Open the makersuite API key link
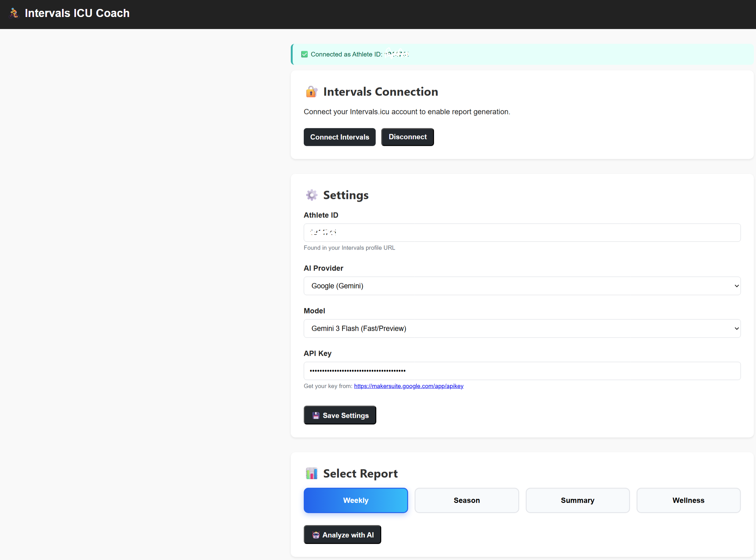This screenshot has height=560, width=756. [x=408, y=386]
